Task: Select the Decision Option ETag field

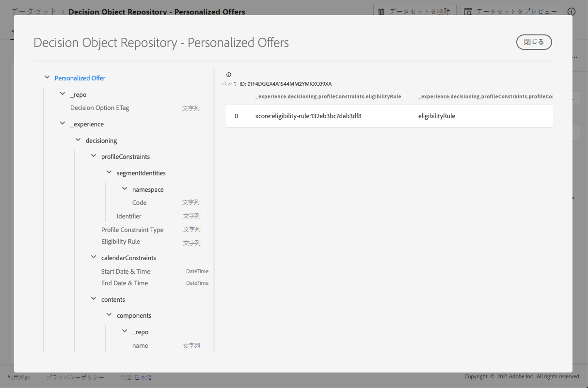Action: (135, 108)
